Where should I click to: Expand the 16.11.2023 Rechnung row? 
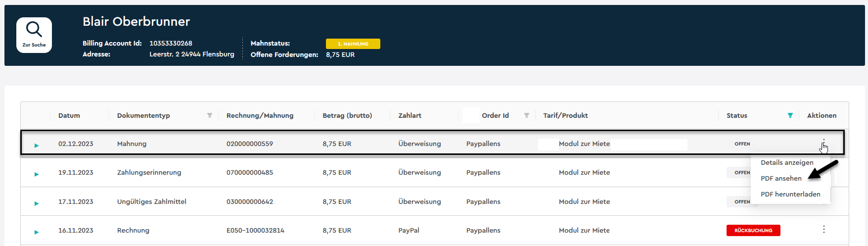tap(37, 232)
